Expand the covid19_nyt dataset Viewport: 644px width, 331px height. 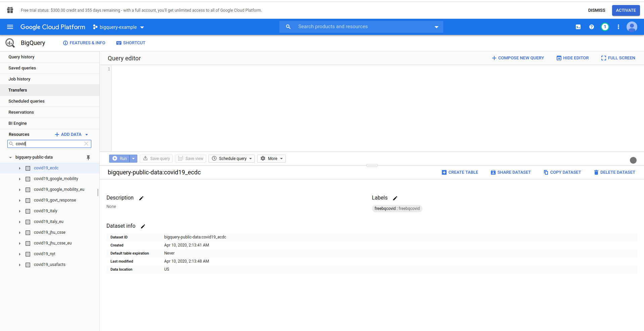pos(19,254)
